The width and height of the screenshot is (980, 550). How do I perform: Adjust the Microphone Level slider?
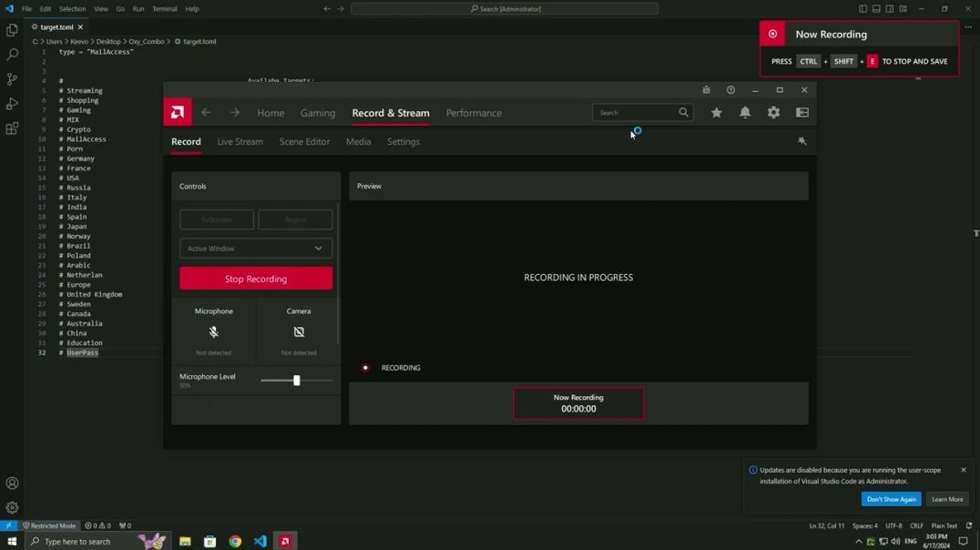(x=297, y=380)
